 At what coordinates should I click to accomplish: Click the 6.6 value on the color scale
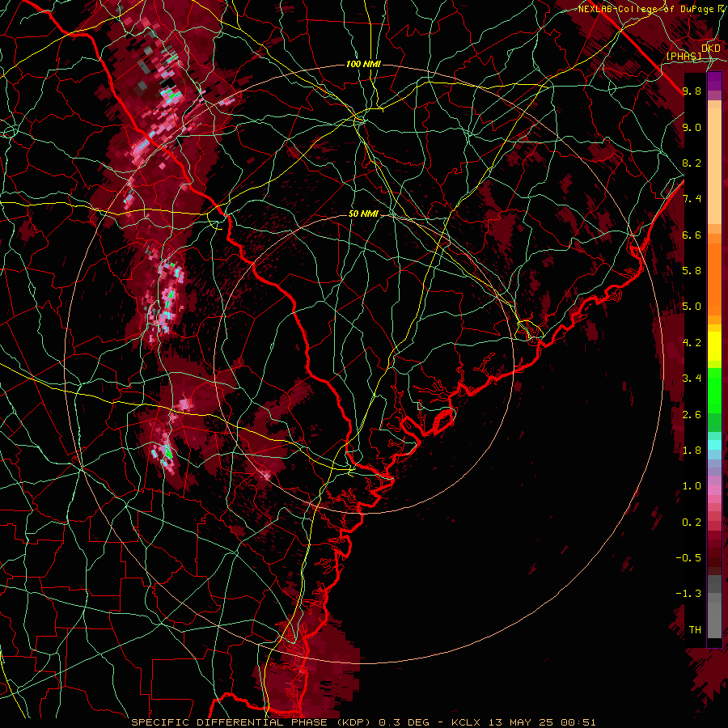692,235
